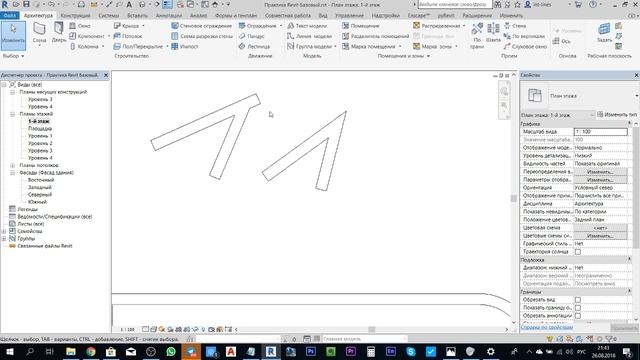The image size is (640, 360).
Task: Select the Model Line (Линия модели) tool
Action: 309,36
